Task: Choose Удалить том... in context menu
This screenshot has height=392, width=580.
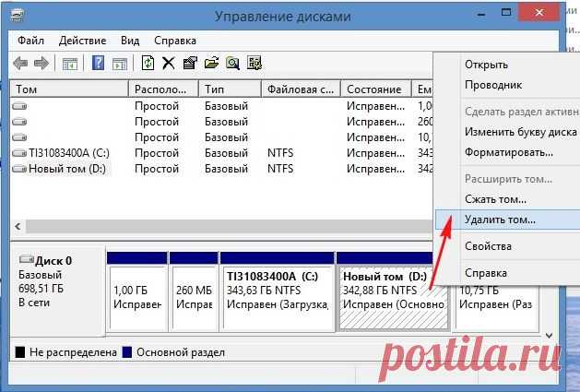Action: coord(507,220)
